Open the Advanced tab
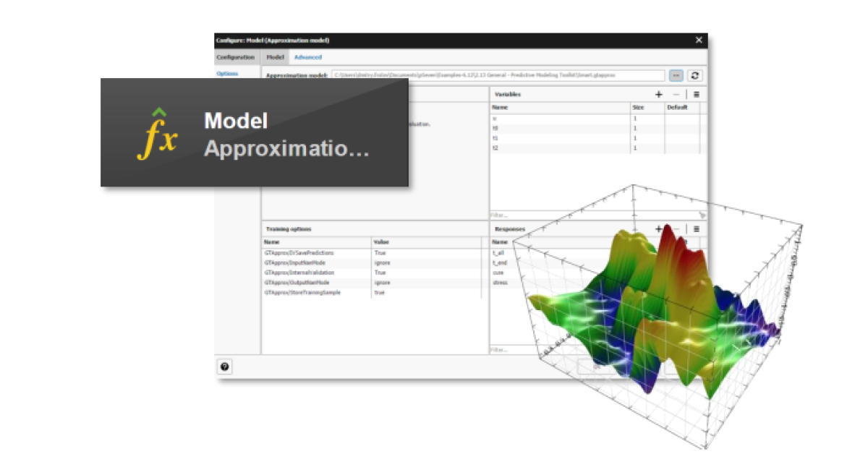 click(308, 57)
